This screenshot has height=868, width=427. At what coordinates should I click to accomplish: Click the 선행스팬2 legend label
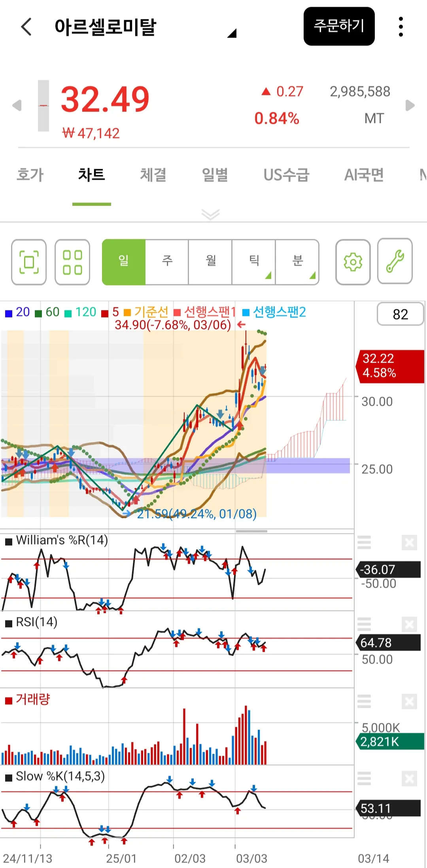click(x=274, y=312)
